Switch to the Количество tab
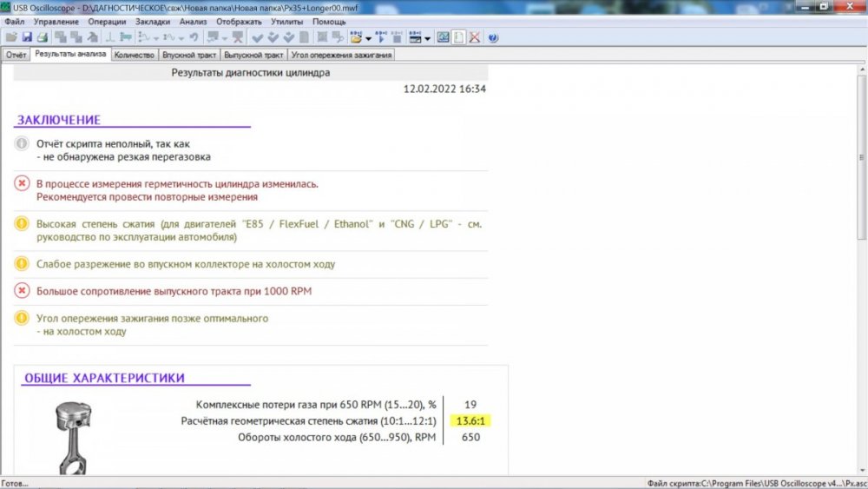 pos(134,55)
